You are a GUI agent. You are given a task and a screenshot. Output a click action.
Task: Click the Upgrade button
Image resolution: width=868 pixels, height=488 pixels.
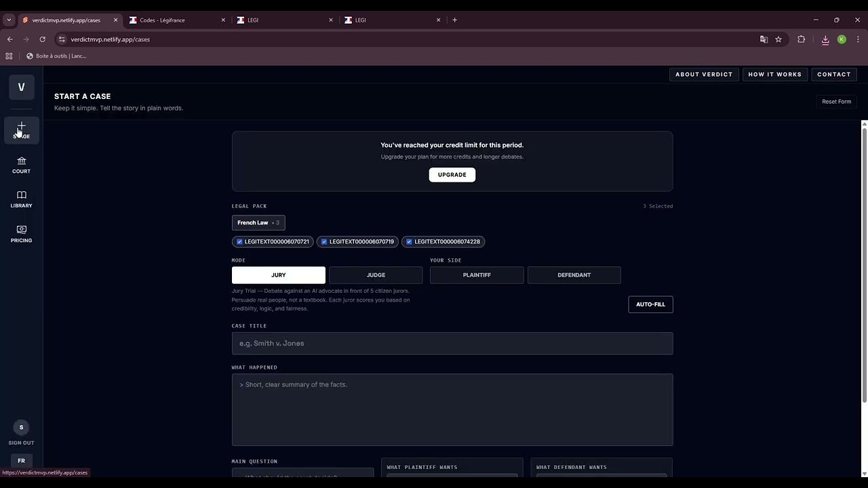pos(452,175)
